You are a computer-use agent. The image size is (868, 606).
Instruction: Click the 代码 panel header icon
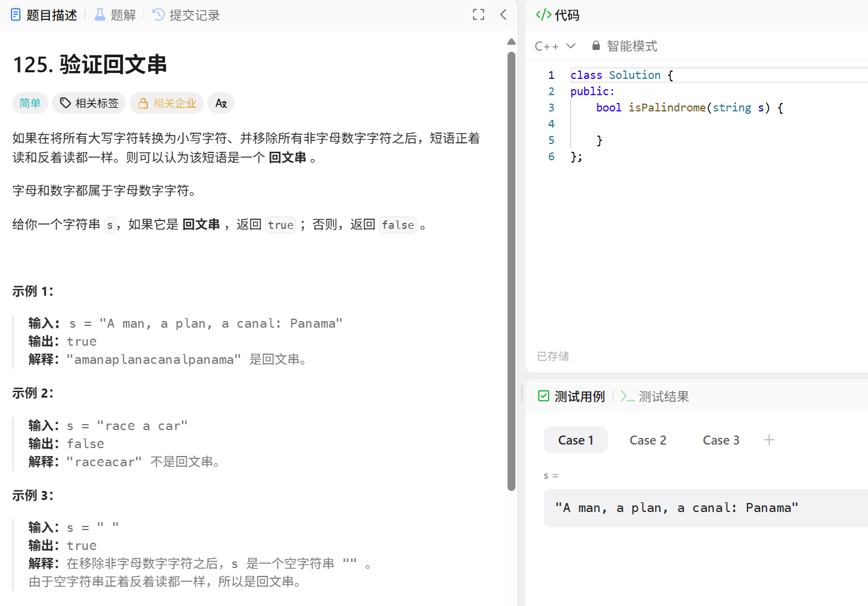point(544,15)
